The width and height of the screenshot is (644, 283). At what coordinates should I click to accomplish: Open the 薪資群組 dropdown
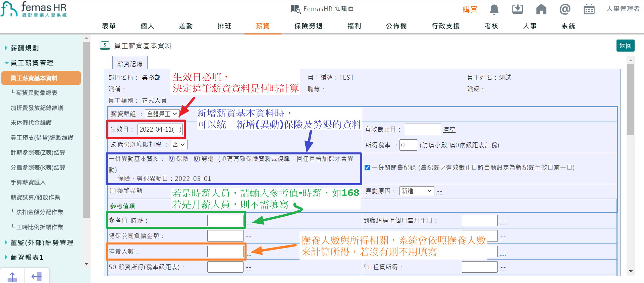[x=162, y=114]
